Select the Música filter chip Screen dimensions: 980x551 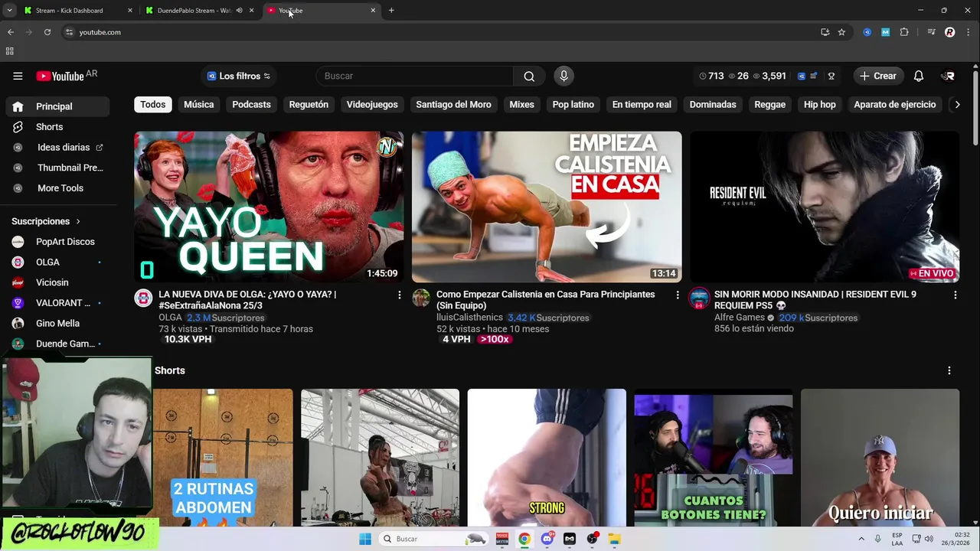coord(199,105)
